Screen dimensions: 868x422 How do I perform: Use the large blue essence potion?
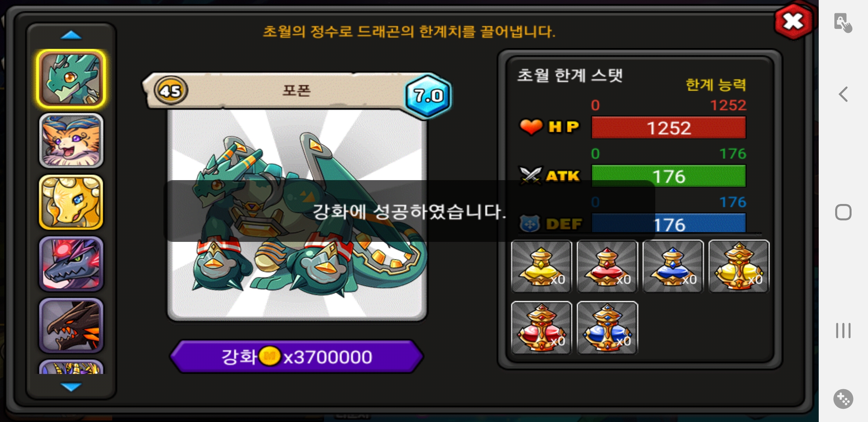pos(607,328)
